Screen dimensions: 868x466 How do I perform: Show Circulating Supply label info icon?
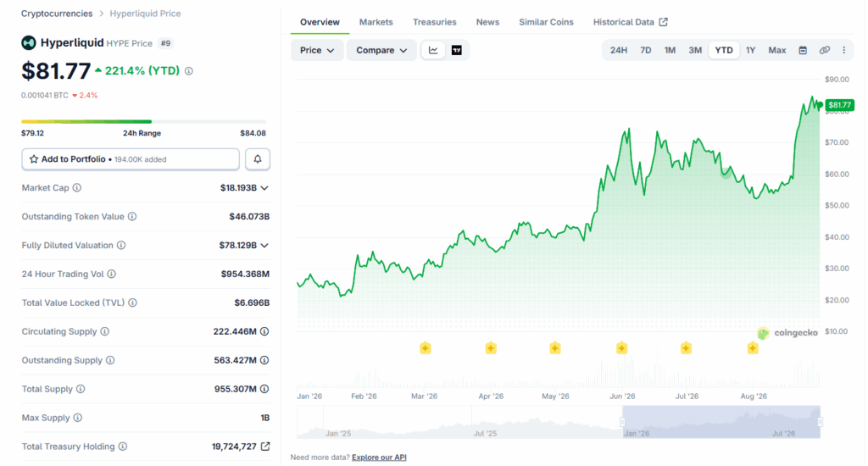point(104,331)
